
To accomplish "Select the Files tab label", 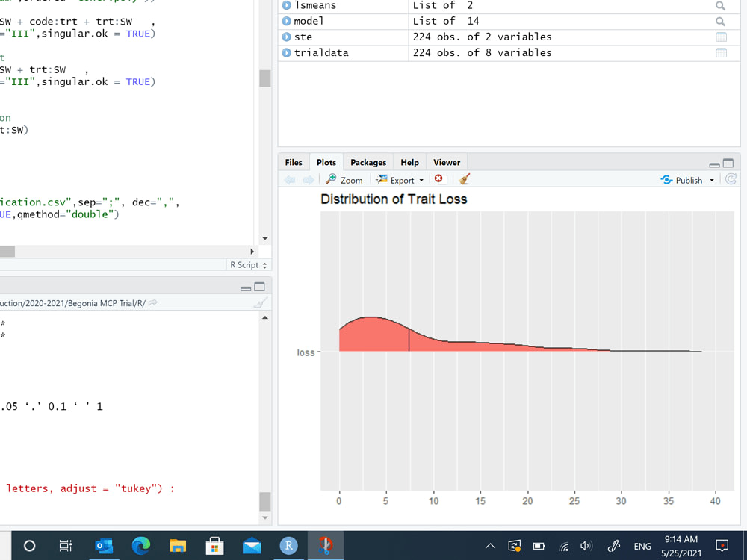I will point(293,162).
